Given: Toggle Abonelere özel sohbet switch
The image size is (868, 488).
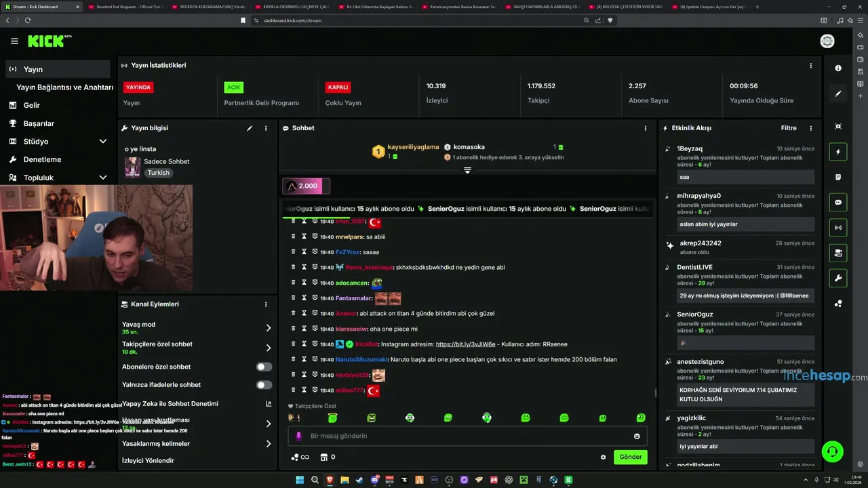Looking at the screenshot, I should click(x=264, y=367).
